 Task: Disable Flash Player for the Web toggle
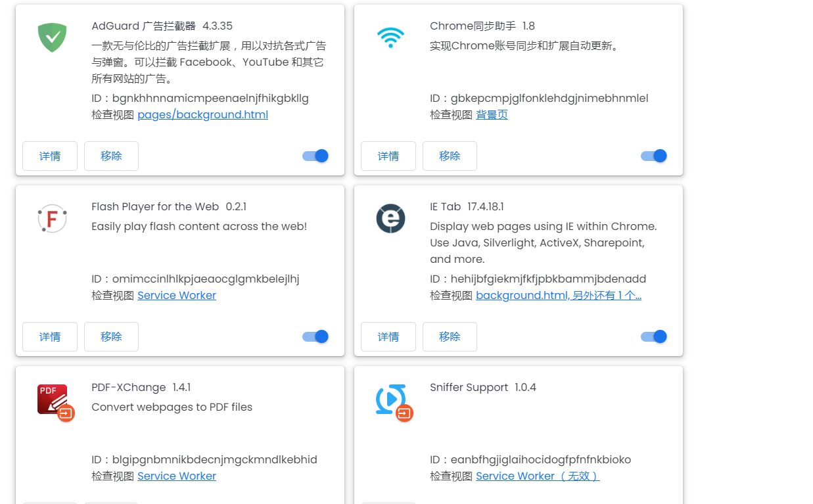point(315,336)
